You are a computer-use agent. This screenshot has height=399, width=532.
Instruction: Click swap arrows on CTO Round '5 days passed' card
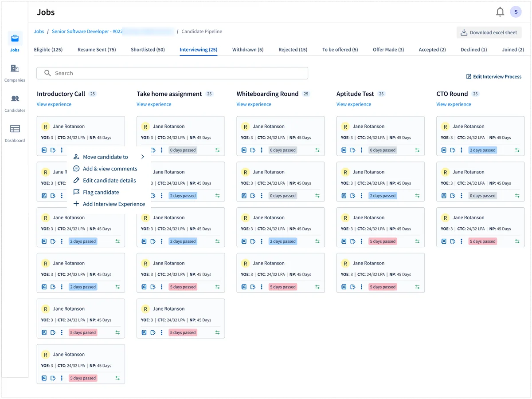point(517,241)
